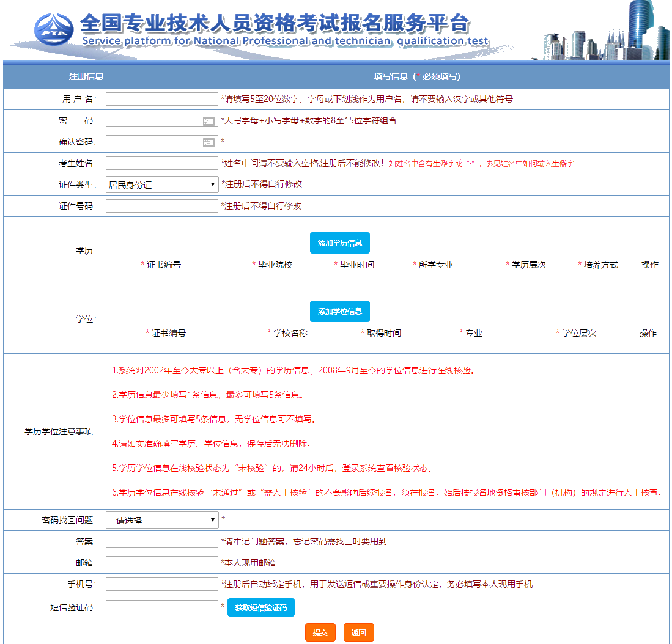672x644 pixels.
Task: Click keyboard icon in confirm password field
Action: point(209,142)
